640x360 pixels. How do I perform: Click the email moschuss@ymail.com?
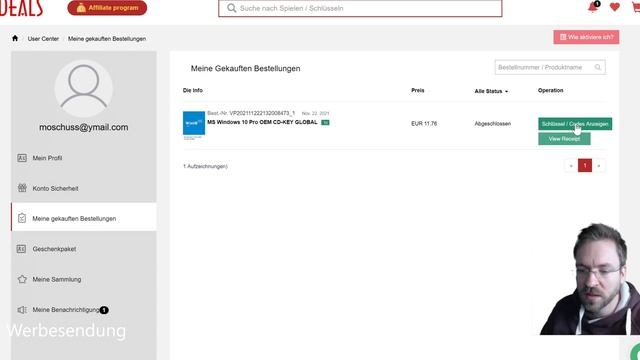[84, 127]
